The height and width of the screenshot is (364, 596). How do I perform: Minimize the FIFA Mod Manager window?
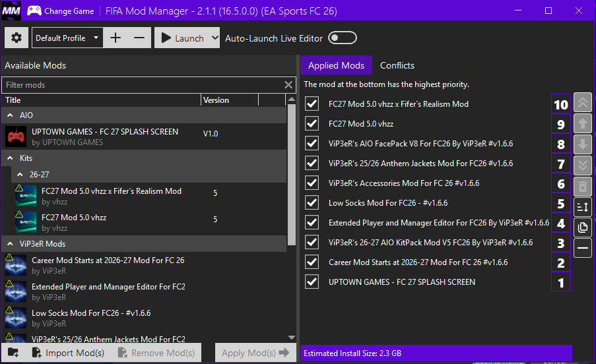[518, 11]
